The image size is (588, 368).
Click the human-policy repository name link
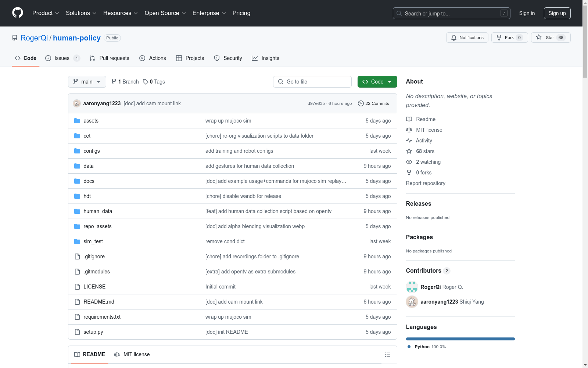(77, 38)
